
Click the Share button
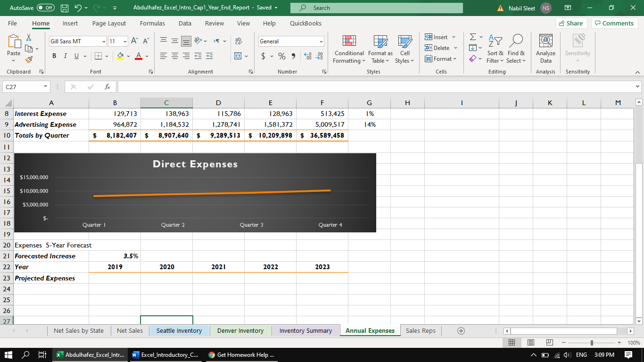(570, 24)
